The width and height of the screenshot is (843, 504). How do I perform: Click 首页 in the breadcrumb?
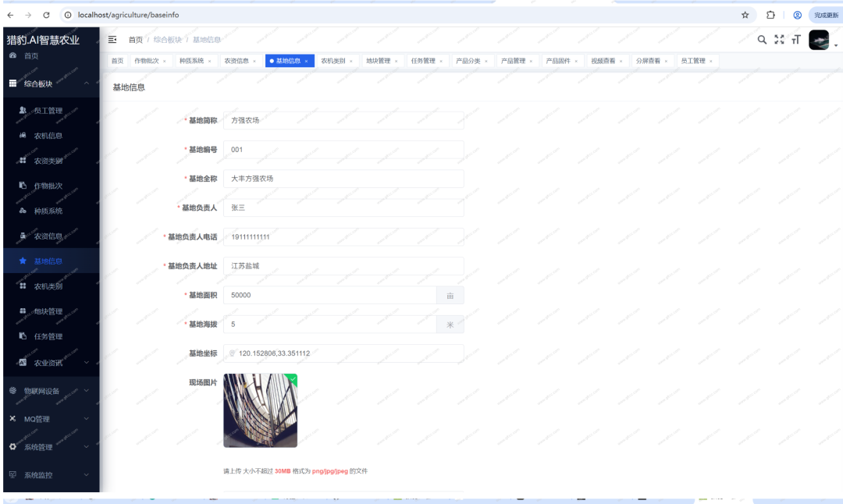pyautogui.click(x=136, y=40)
